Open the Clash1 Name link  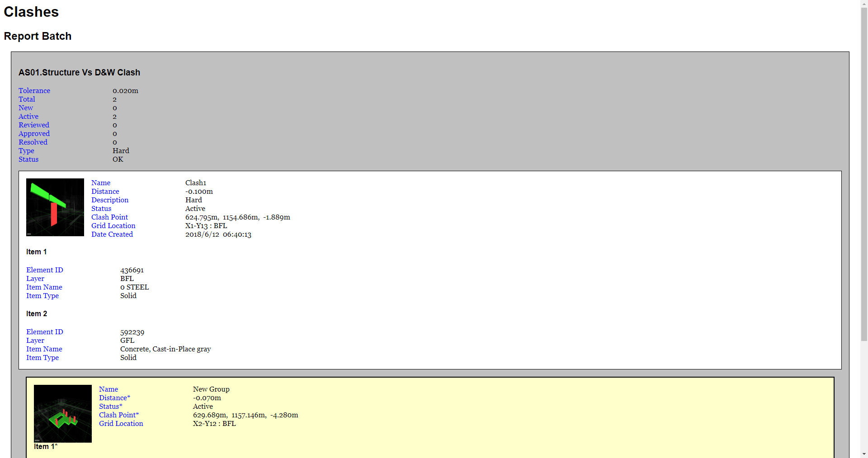(100, 182)
